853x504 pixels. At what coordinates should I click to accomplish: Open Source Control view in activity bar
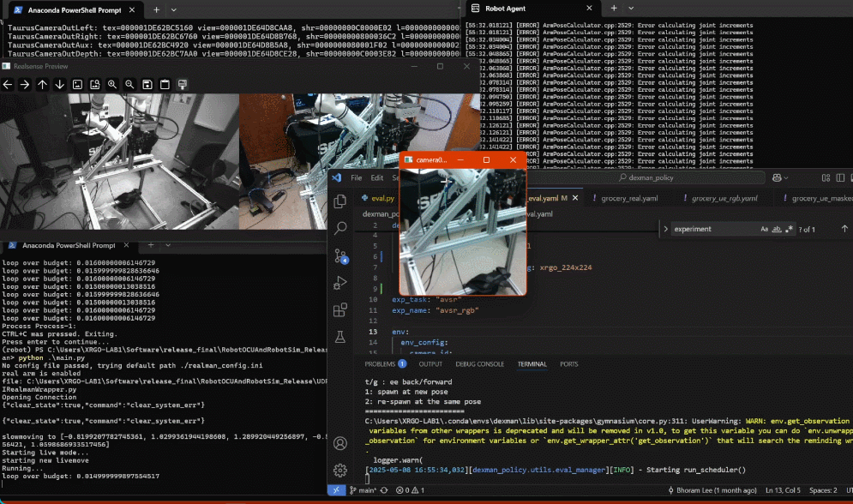point(340,255)
